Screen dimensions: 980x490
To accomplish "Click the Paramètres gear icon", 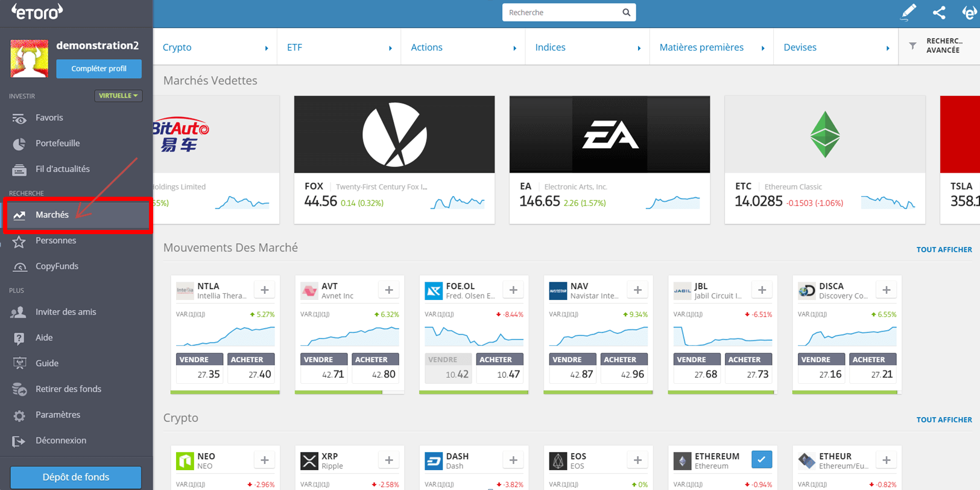I will click(19, 415).
